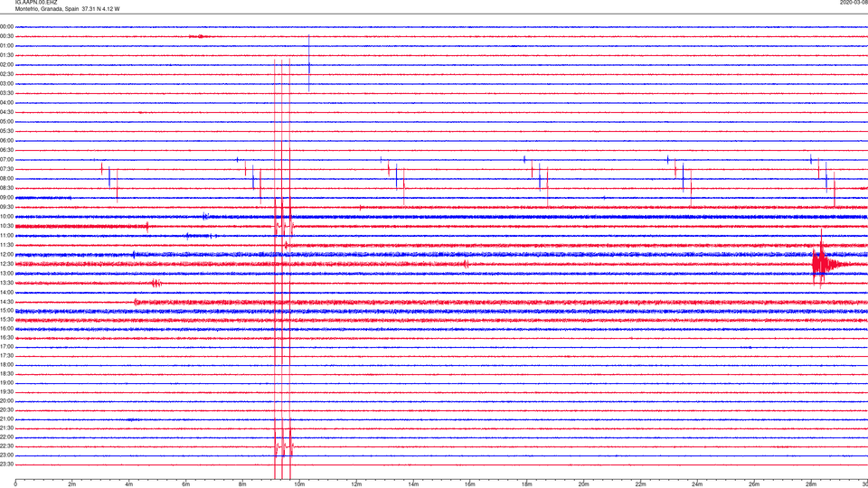The height and width of the screenshot is (488, 868).
Task: Click the 12m tick on the minute axis
Action: [356, 484]
